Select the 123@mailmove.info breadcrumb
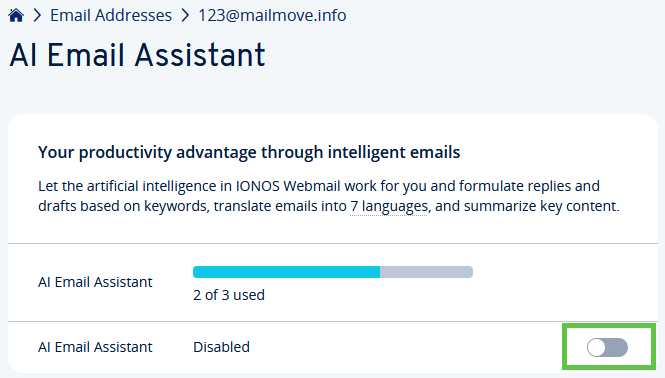The height and width of the screenshot is (378, 665). pos(272,15)
